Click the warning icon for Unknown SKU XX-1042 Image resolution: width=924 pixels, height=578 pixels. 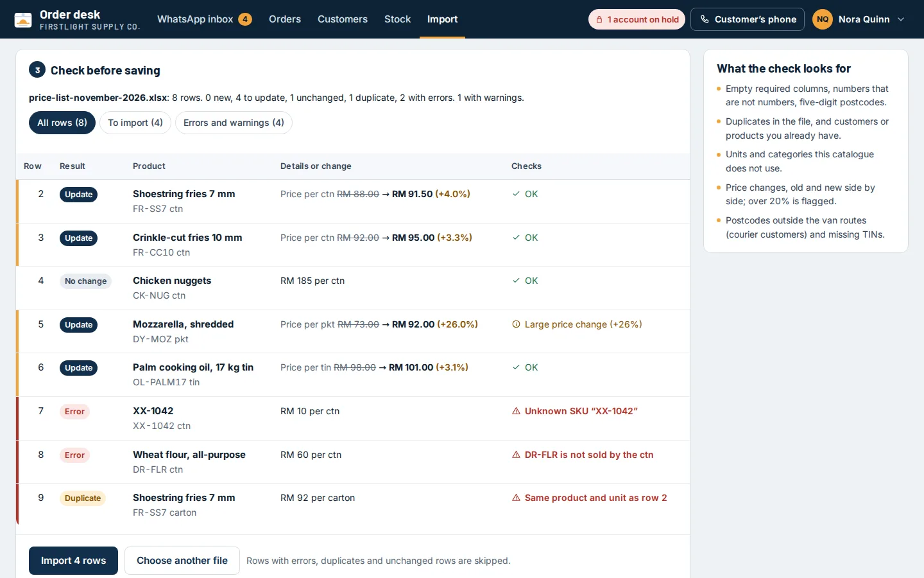[x=516, y=411]
